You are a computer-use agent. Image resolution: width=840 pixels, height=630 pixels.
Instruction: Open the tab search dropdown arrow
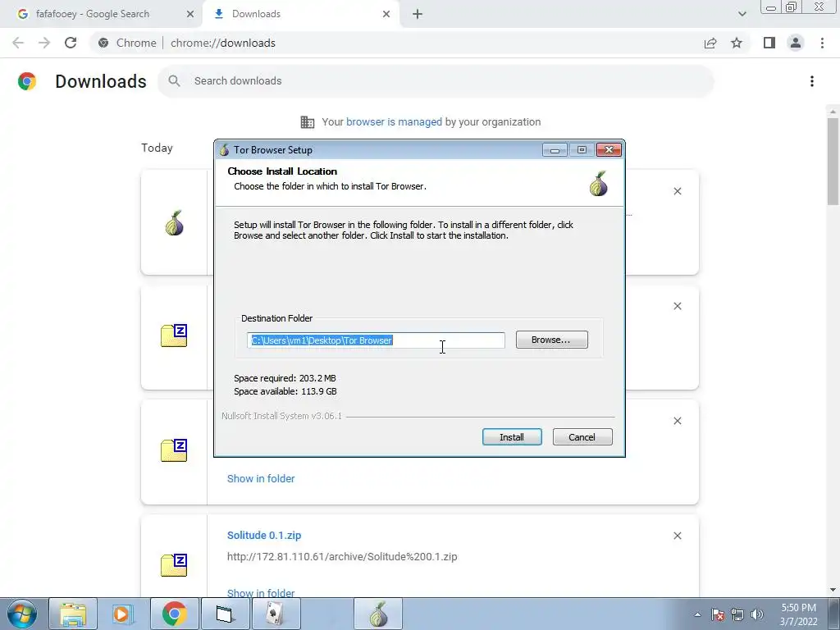pos(742,14)
